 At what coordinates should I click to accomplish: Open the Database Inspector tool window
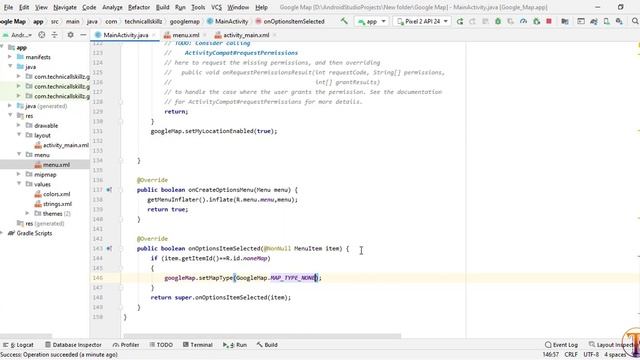[x=73, y=345]
